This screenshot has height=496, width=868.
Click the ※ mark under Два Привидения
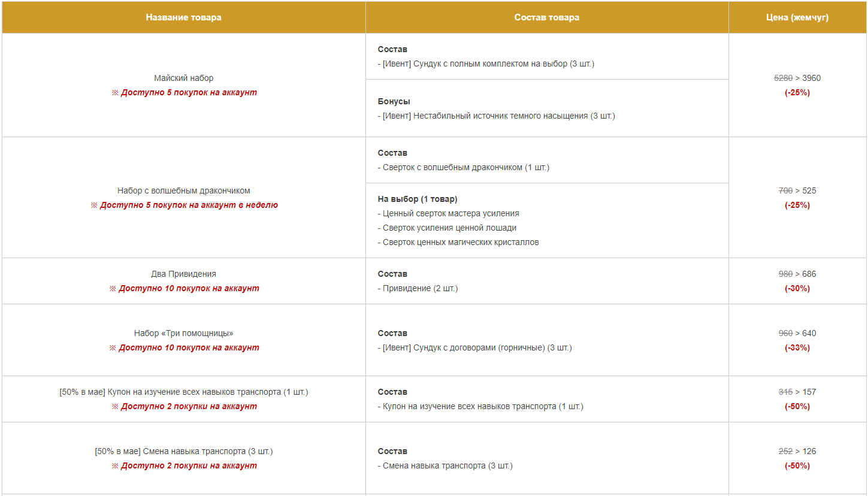(113, 289)
